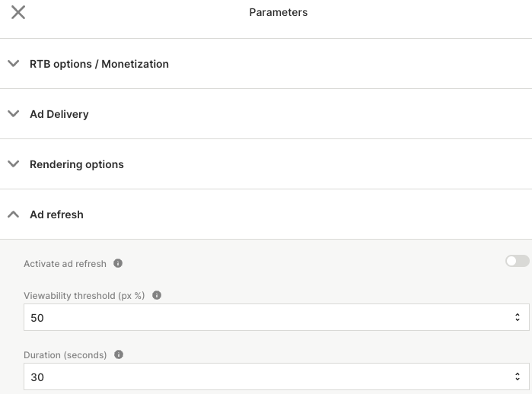
Task: Click the Viewability threshold stepper arrows
Action: pyautogui.click(x=517, y=317)
